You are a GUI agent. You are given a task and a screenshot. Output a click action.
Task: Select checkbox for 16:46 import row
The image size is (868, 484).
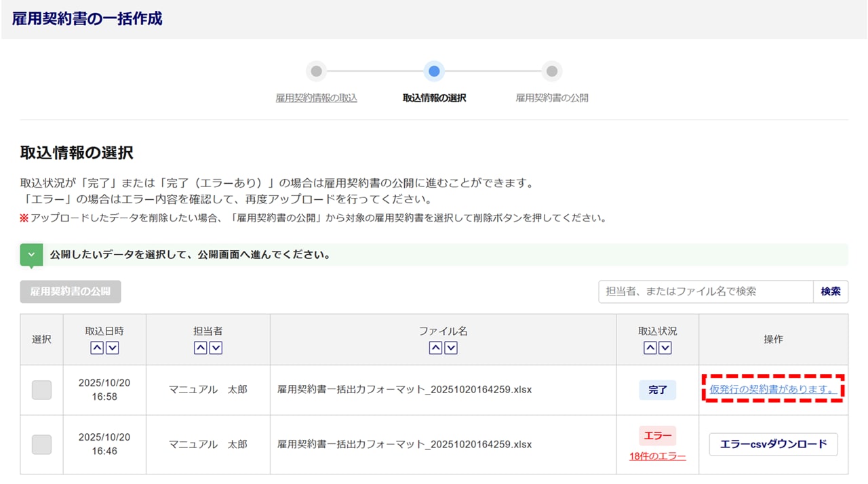[x=41, y=445]
